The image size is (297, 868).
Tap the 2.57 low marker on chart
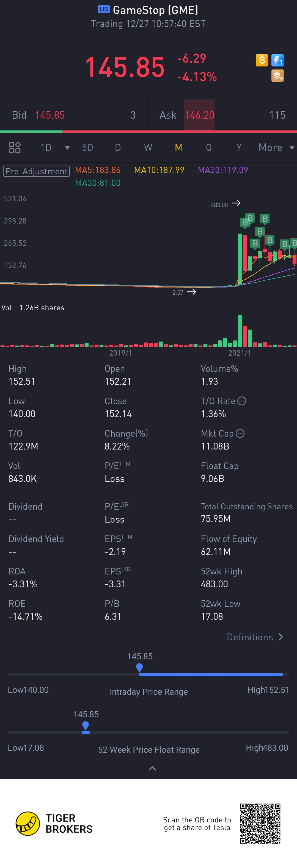pyautogui.click(x=184, y=292)
